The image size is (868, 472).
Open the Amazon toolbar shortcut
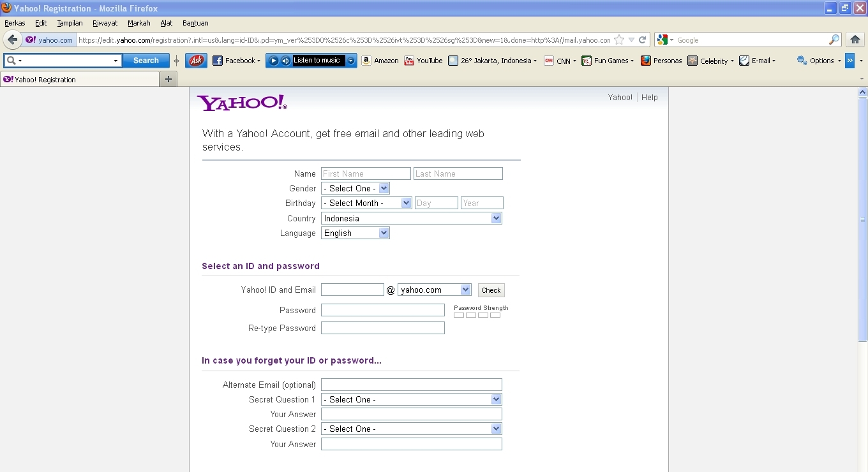[380, 61]
